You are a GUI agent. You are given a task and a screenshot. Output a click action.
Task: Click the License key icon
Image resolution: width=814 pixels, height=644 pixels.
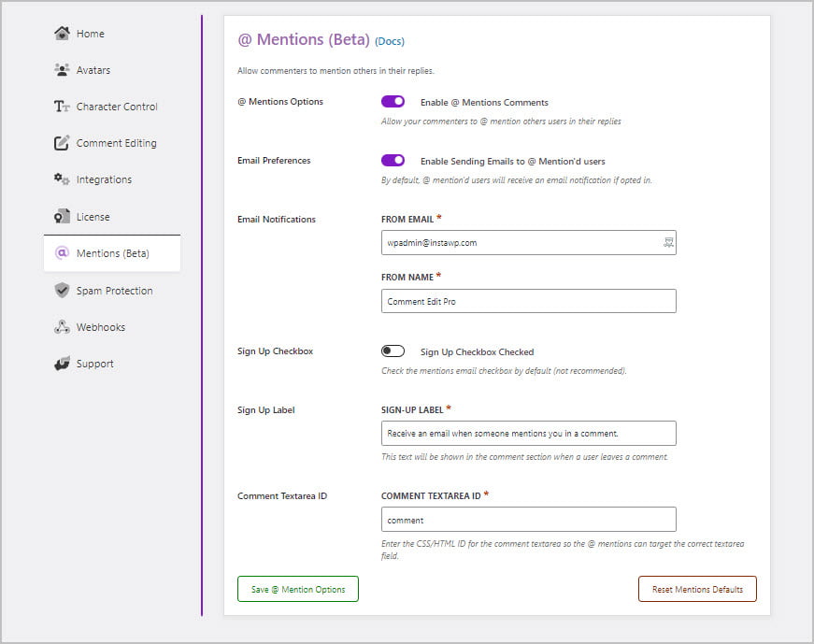coord(62,217)
